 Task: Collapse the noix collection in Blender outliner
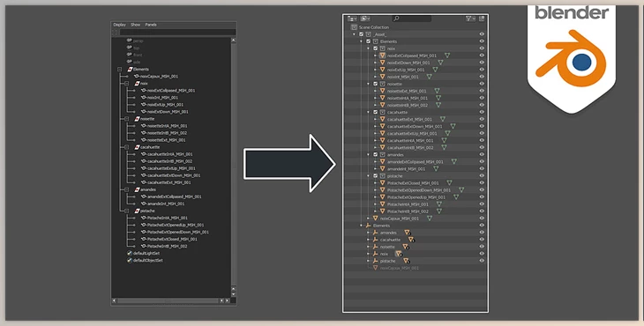[369, 48]
